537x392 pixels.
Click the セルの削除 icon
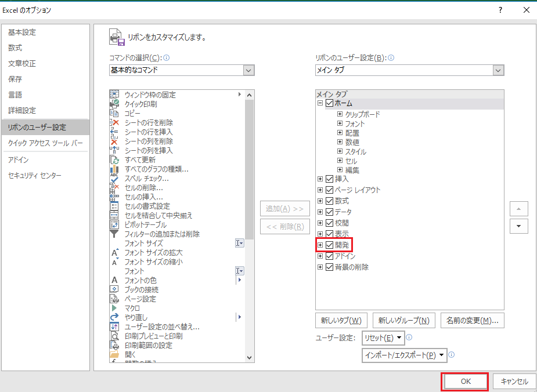coord(114,187)
